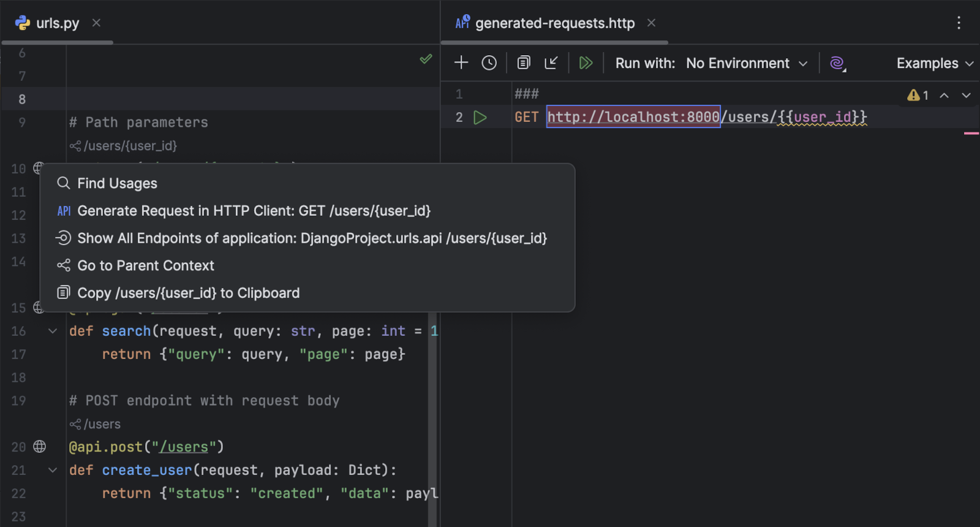Click the collection document icon in the toolbar

click(524, 63)
